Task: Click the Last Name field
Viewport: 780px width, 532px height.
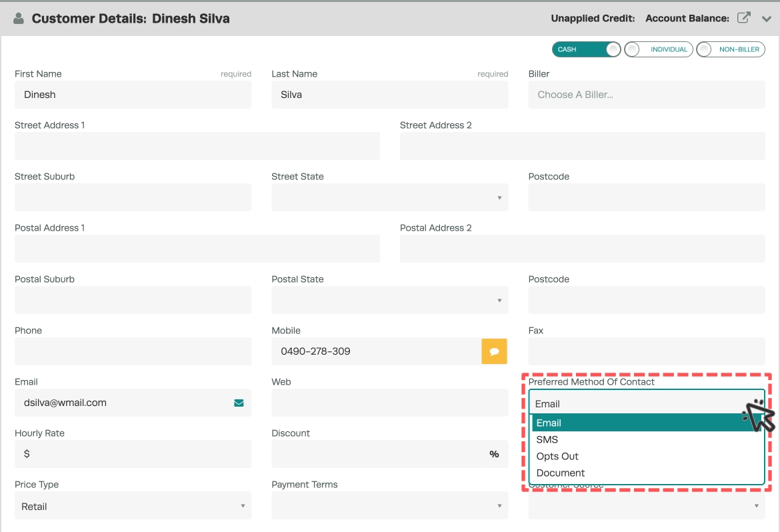Action: pos(389,95)
